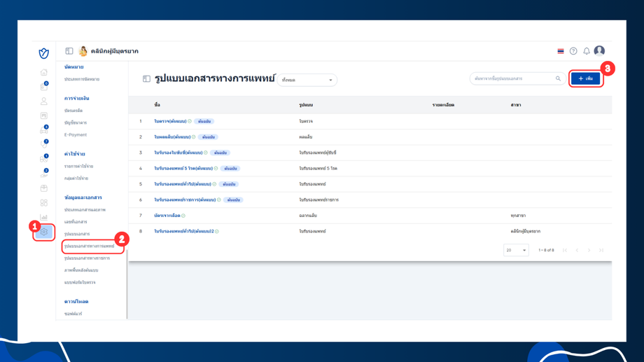644x362 pixels.
Task: Click the settings menu vertical scrollbar
Action: (x=127, y=284)
